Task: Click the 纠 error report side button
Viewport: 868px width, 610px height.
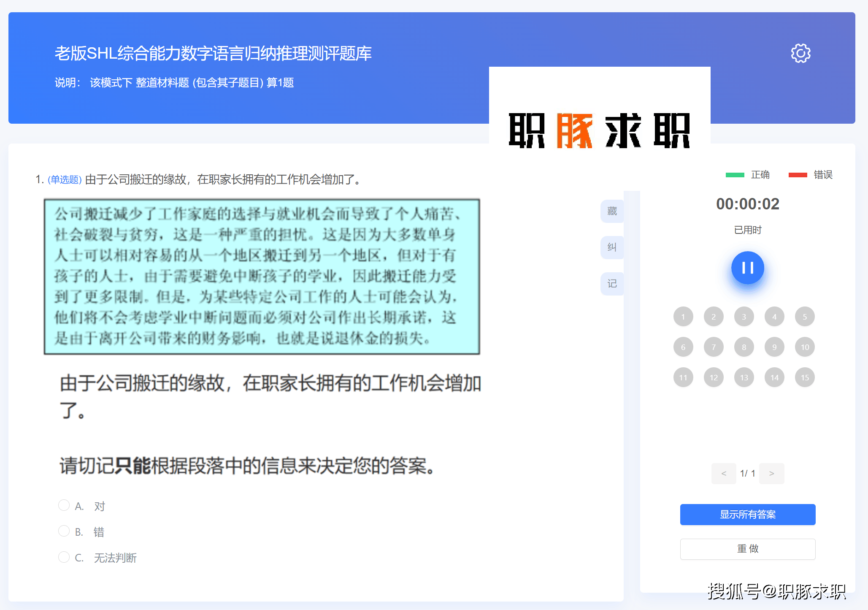Action: tap(612, 247)
